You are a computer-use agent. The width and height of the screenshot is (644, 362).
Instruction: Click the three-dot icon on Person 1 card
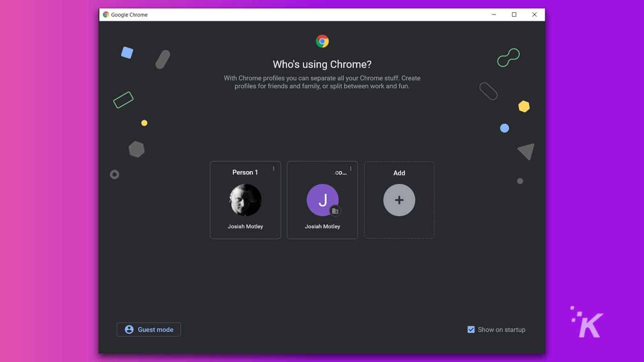pos(274,169)
